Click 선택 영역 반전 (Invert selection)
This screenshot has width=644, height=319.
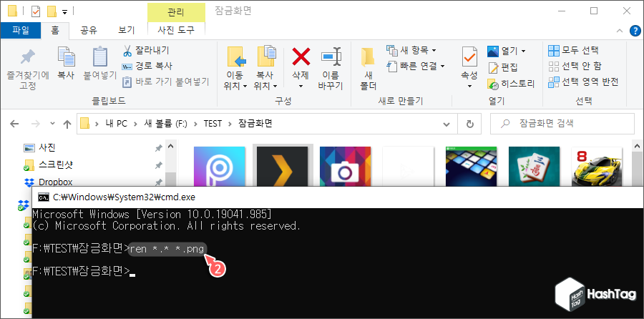(x=583, y=82)
